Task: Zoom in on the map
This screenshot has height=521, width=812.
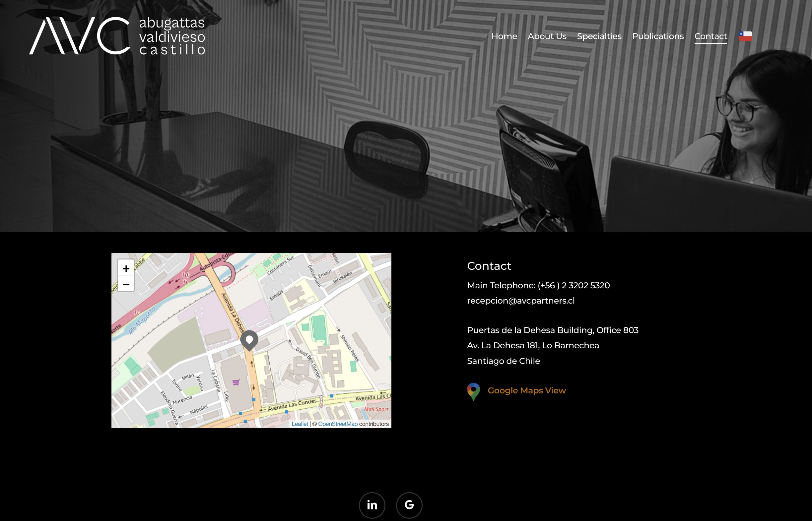Action: (x=126, y=268)
